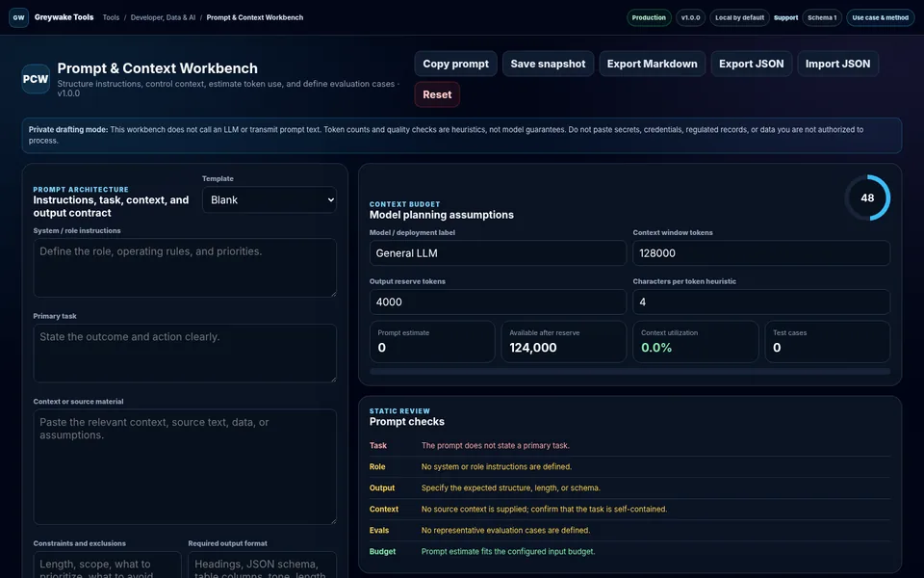Click 'Prompt estimate fits the configured input budget.'
924x578 pixels.
pyautogui.click(x=508, y=551)
